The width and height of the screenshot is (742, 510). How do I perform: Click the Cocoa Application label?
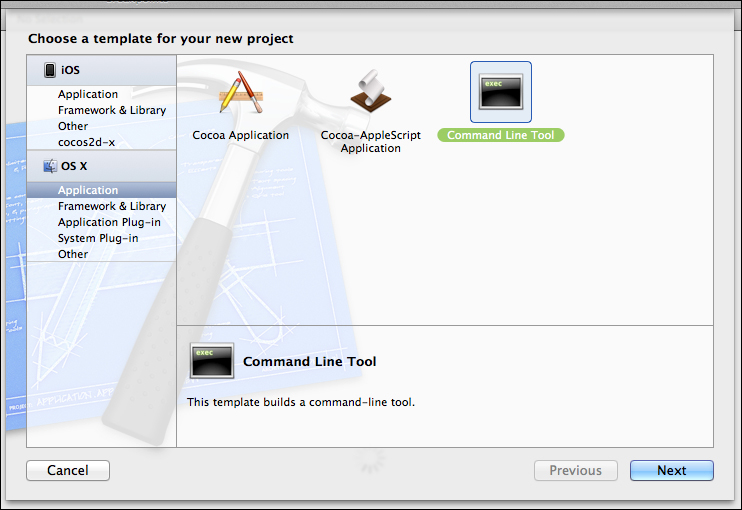(240, 135)
